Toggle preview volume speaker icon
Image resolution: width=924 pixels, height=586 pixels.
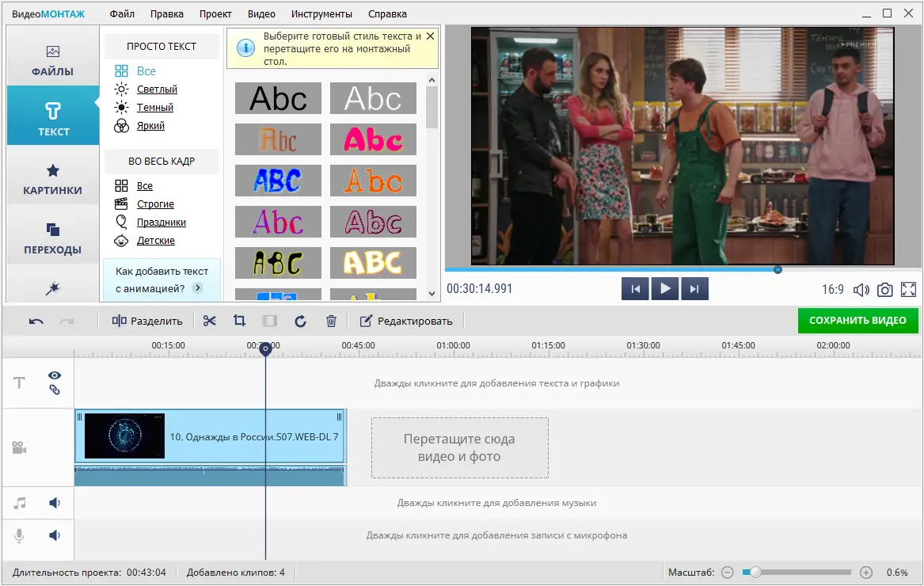click(861, 290)
